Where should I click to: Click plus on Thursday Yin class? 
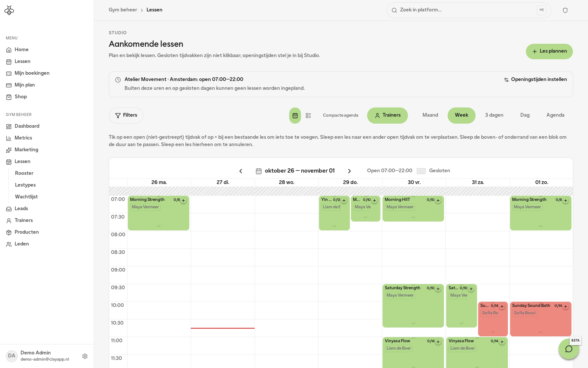click(344, 200)
